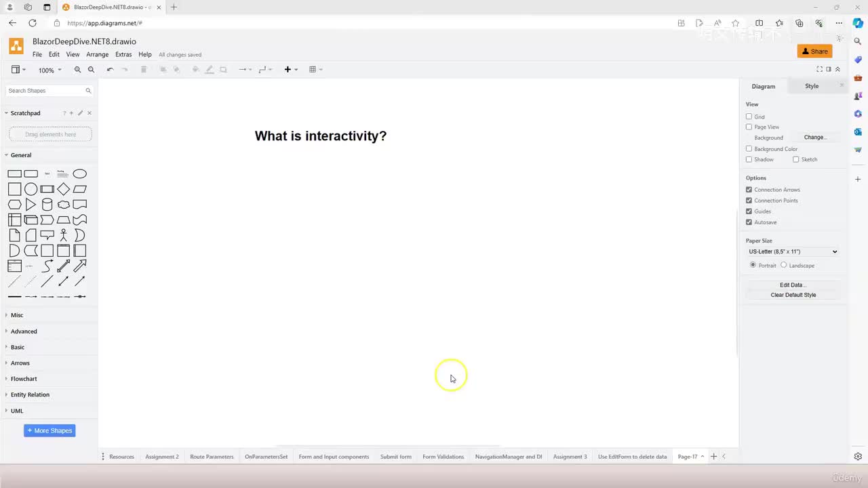Select the callout speech bubble shape
This screenshot has width=868, height=488.
click(47, 235)
